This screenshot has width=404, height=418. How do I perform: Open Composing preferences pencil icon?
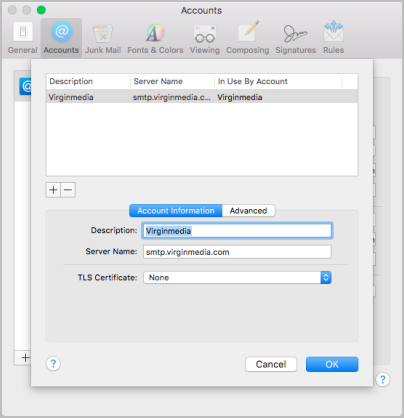click(247, 38)
